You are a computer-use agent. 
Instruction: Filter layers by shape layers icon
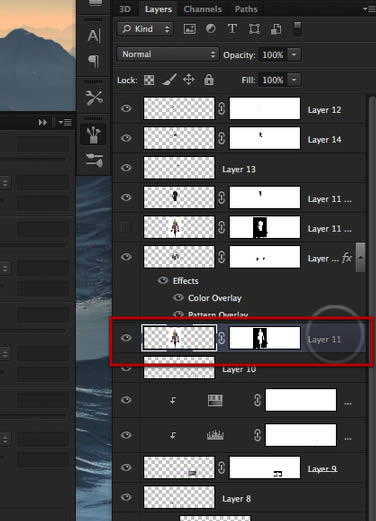click(x=254, y=29)
